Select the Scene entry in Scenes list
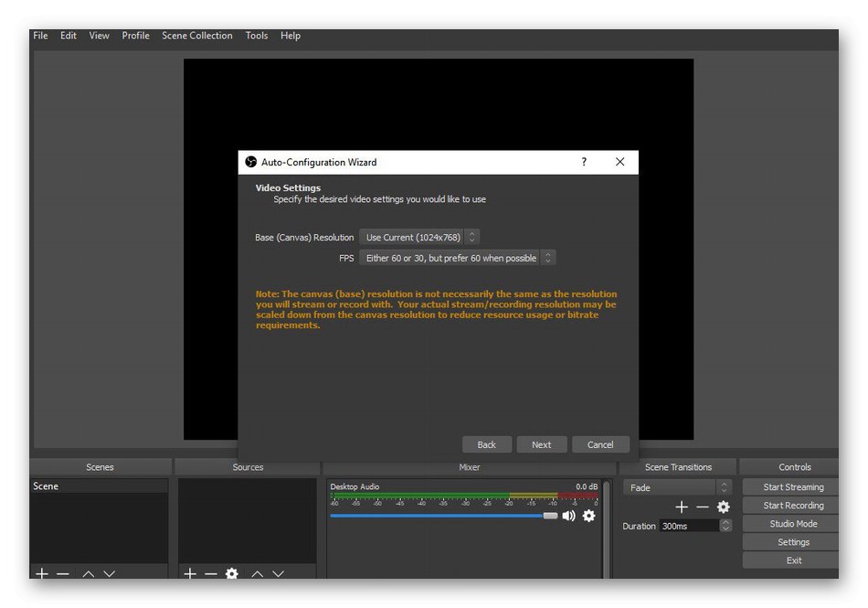 (x=99, y=486)
